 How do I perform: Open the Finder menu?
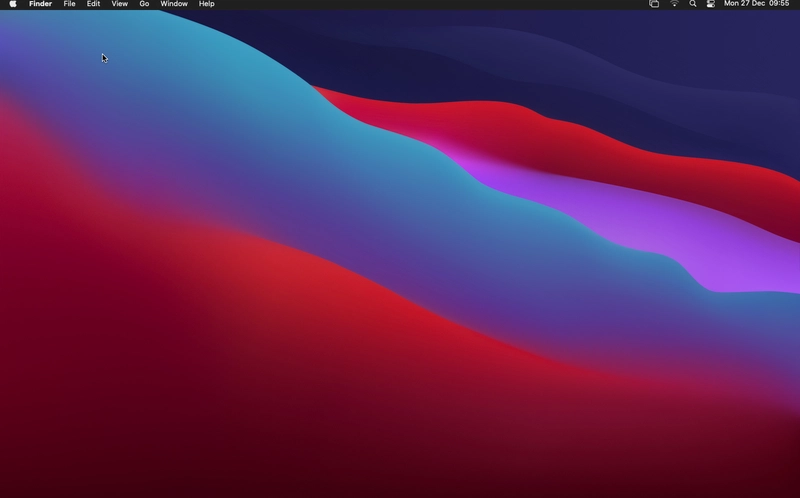point(40,4)
